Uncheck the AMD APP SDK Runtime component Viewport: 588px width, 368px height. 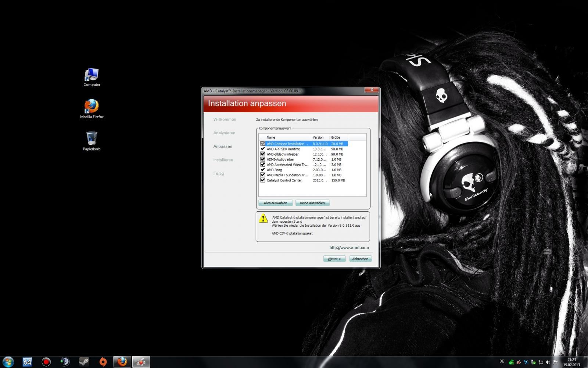coord(262,149)
